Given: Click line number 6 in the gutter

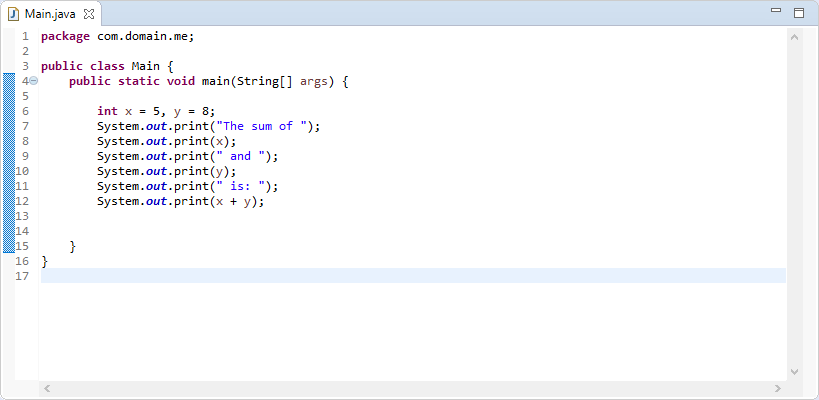Looking at the screenshot, I should [x=25, y=111].
